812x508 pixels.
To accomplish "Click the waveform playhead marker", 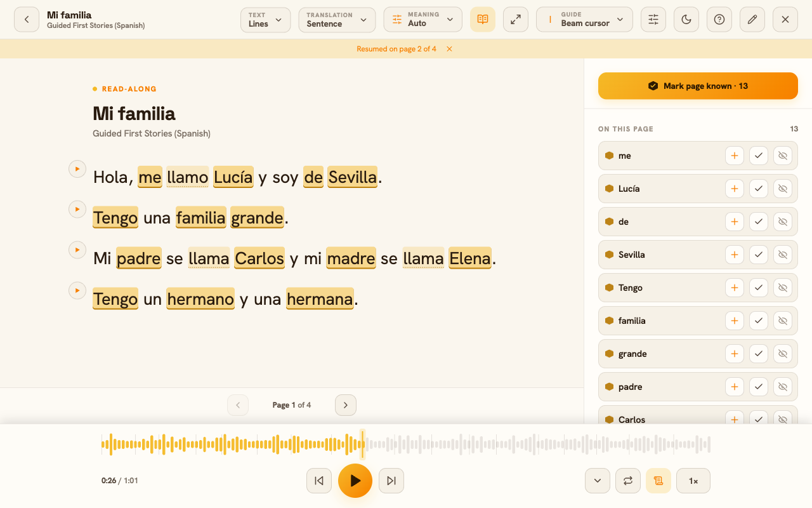I will pyautogui.click(x=363, y=444).
